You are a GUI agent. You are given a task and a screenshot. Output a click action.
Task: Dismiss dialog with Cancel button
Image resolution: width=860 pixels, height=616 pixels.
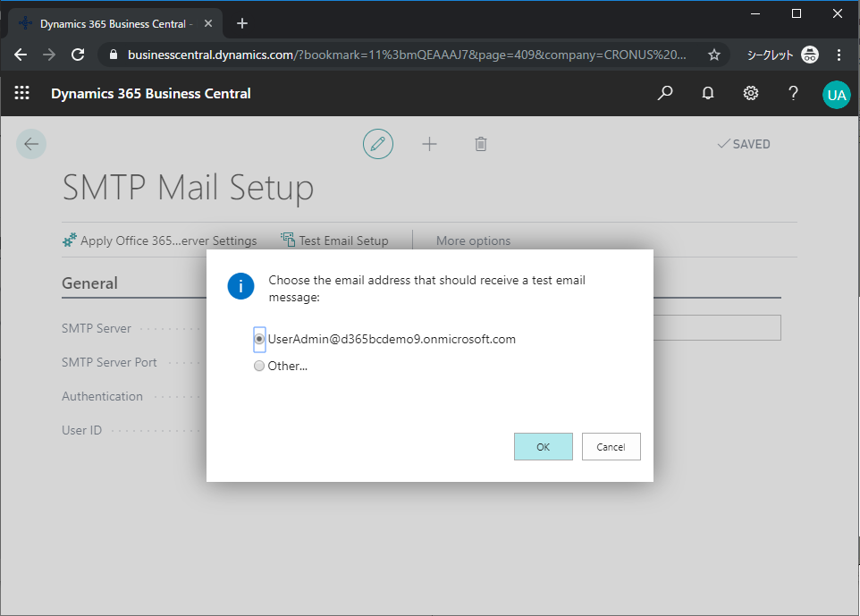click(x=611, y=446)
